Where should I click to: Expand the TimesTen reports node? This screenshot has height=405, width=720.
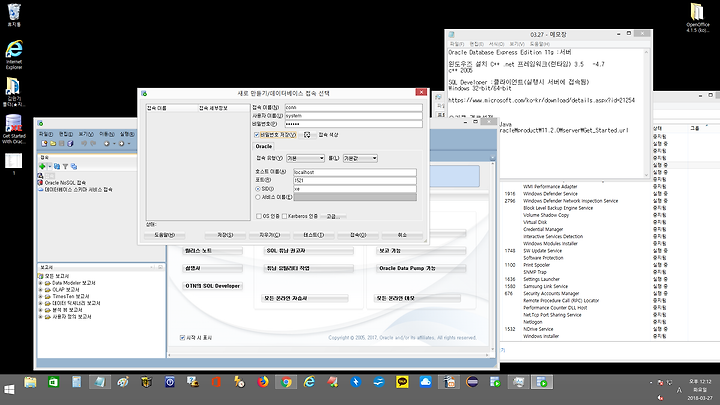[x=40, y=297]
